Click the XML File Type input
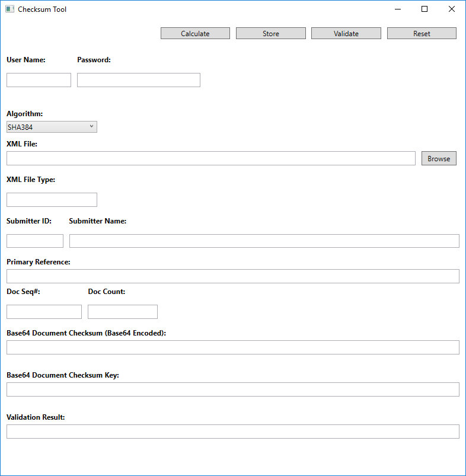 tap(52, 200)
